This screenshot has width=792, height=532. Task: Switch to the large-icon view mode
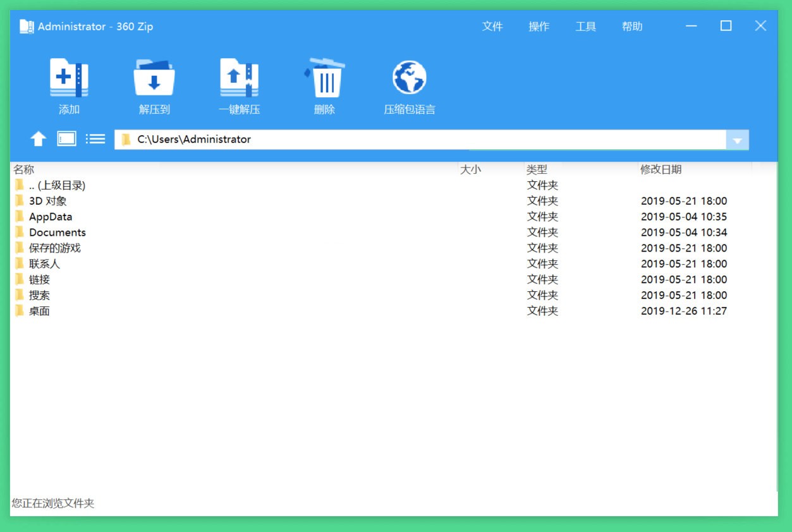point(66,138)
